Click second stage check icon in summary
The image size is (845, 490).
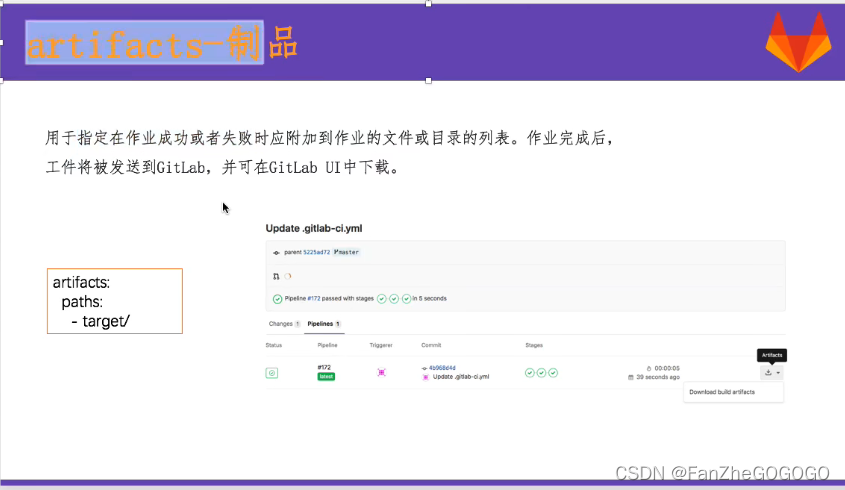pyautogui.click(x=394, y=299)
